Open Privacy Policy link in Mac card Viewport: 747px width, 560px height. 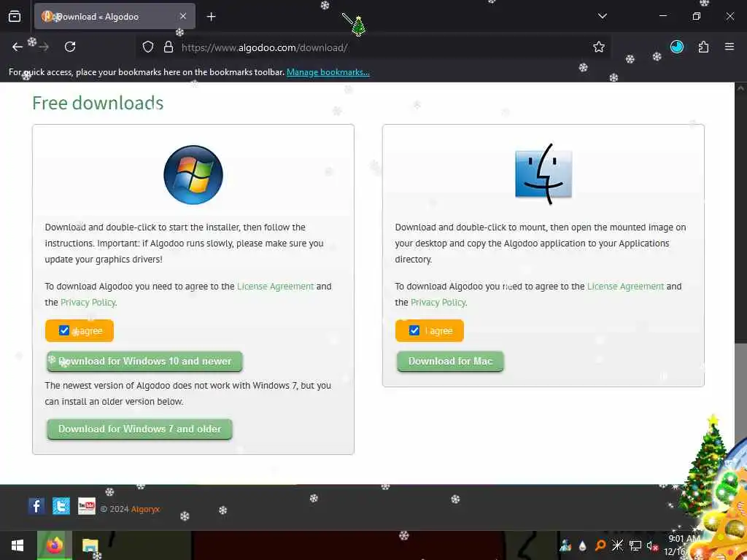point(438,303)
